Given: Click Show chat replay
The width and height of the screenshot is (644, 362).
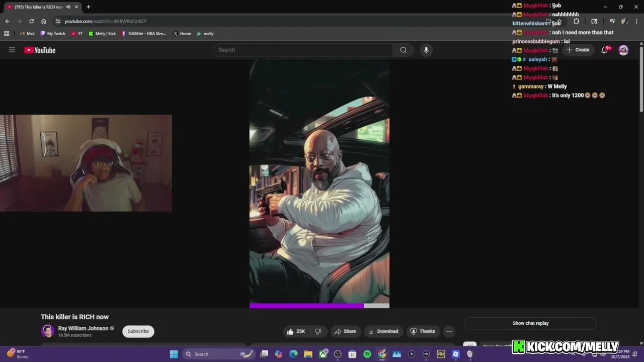Looking at the screenshot, I should pyautogui.click(x=530, y=323).
